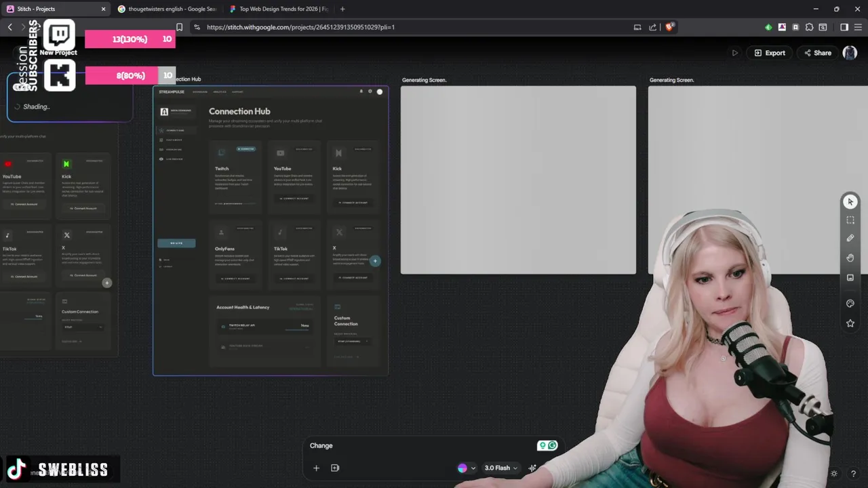Select Live Preview item in StreamPulse sidebar

click(172, 159)
